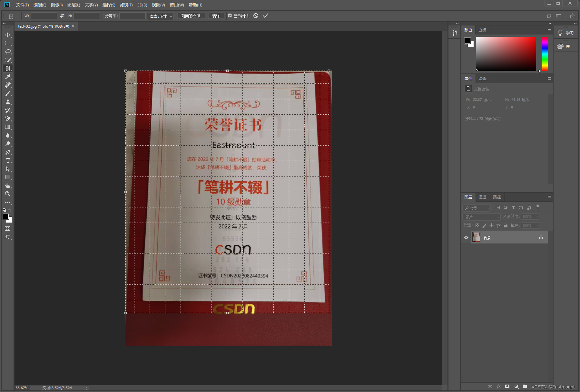Open the layer filter type dropdown
This screenshot has width=580, height=392.
coord(477,208)
